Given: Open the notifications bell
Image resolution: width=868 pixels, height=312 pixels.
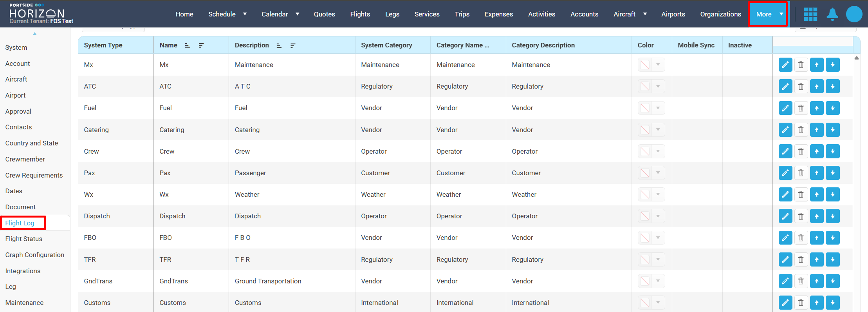Looking at the screenshot, I should [832, 14].
